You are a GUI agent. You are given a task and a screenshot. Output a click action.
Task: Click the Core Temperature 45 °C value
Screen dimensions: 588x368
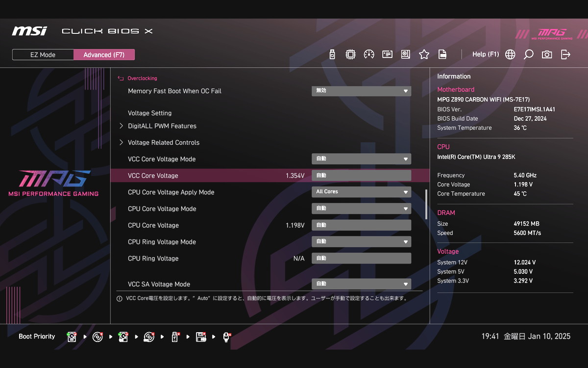click(x=520, y=194)
